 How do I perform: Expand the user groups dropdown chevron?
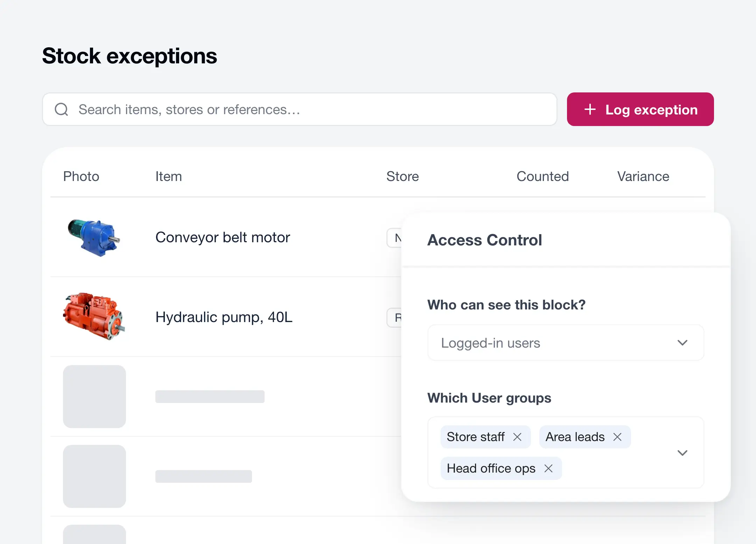682,453
